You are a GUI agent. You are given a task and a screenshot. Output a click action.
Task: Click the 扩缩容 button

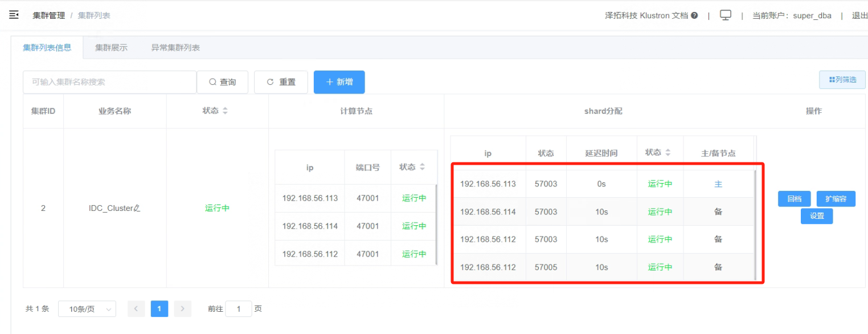[836, 199]
